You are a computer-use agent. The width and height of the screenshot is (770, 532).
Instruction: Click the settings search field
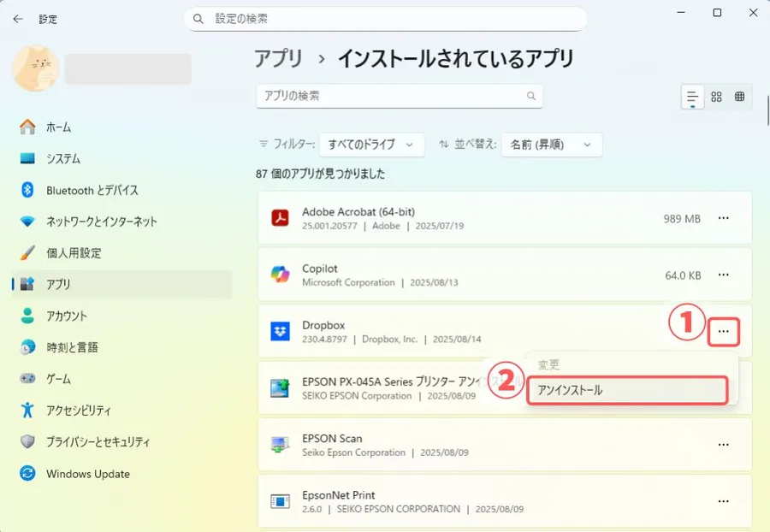386,19
